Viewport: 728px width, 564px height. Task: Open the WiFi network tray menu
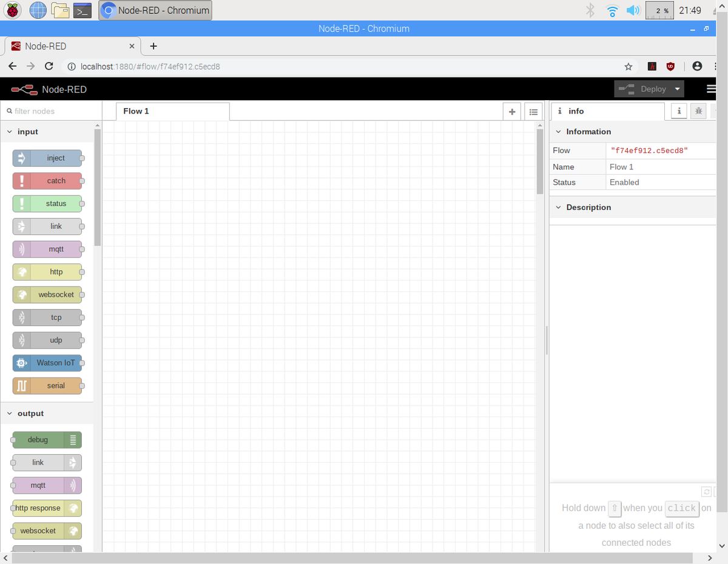point(612,10)
